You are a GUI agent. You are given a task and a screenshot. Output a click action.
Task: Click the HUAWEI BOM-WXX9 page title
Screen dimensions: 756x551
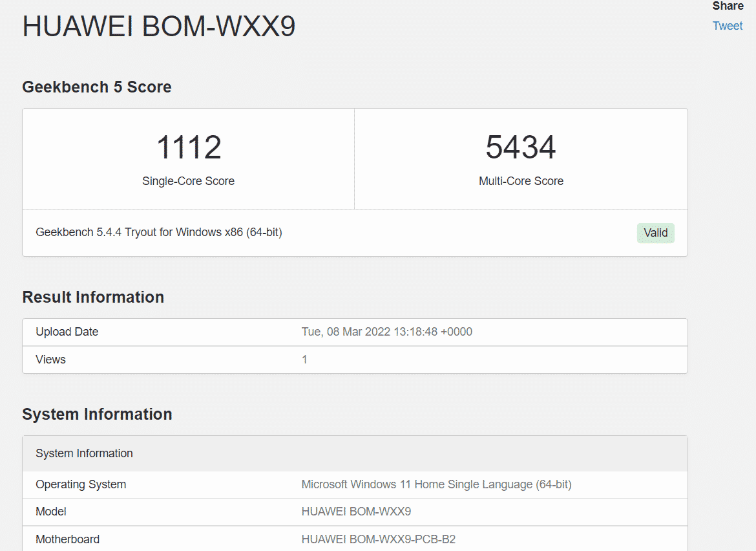pyautogui.click(x=159, y=27)
